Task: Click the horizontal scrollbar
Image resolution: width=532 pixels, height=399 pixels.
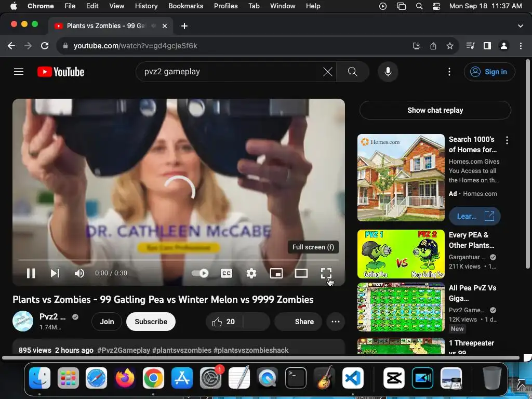Action: click(261, 357)
